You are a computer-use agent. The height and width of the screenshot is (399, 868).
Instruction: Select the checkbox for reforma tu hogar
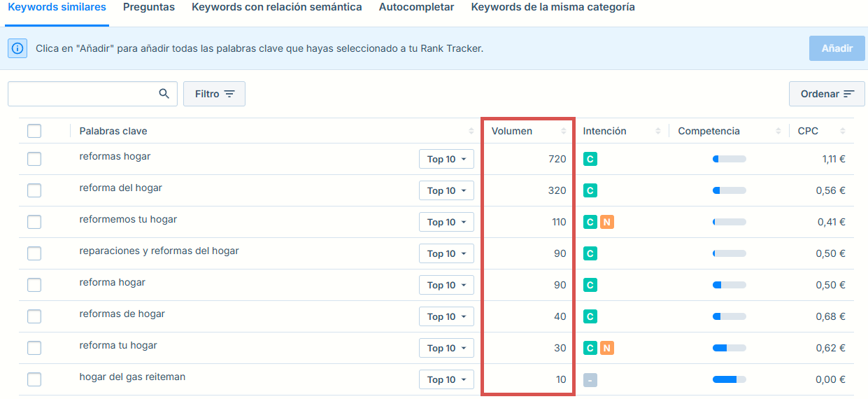pyautogui.click(x=34, y=348)
